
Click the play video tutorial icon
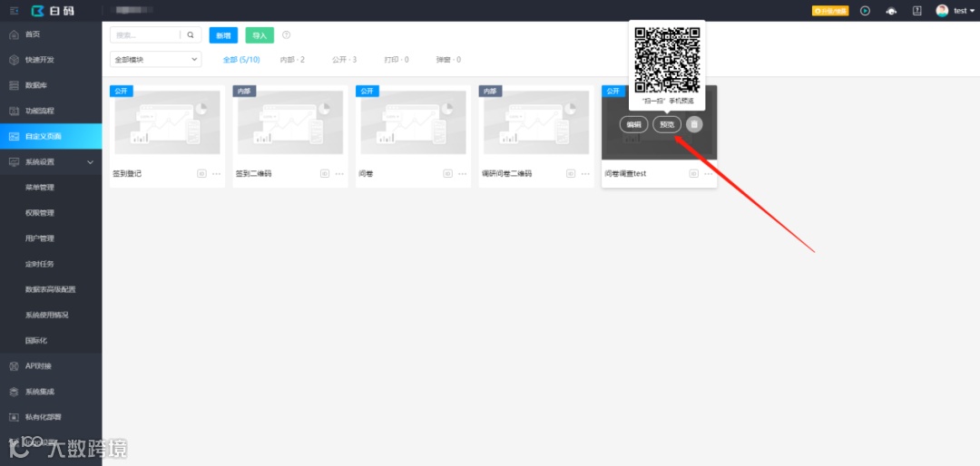(865, 11)
